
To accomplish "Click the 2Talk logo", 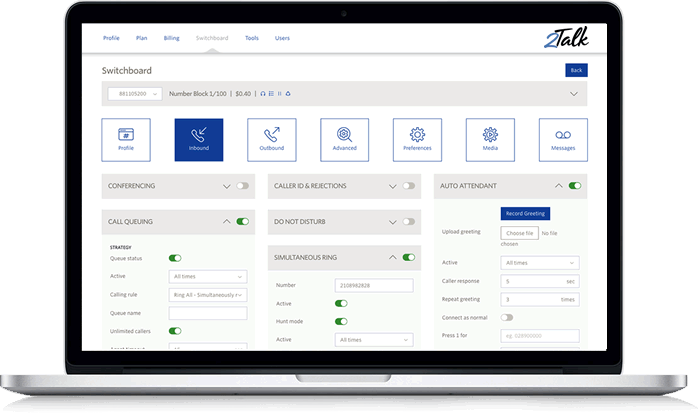I will 567,37.
